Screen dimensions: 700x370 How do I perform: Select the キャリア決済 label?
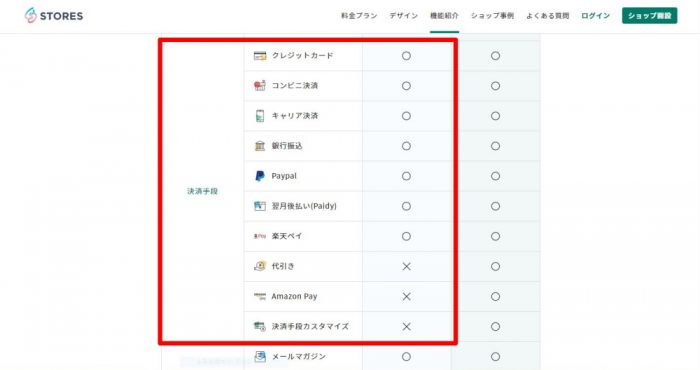point(295,116)
